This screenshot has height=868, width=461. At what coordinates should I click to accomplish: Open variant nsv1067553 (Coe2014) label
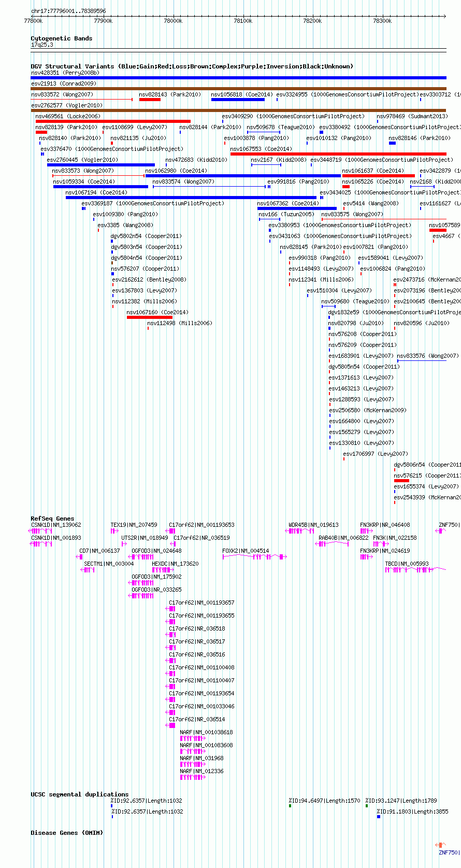(x=261, y=149)
